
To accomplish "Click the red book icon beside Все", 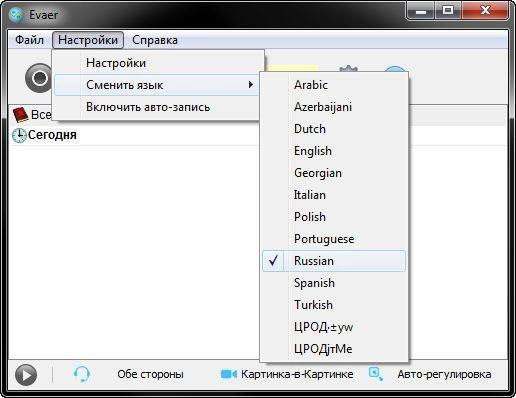I will [x=20, y=115].
